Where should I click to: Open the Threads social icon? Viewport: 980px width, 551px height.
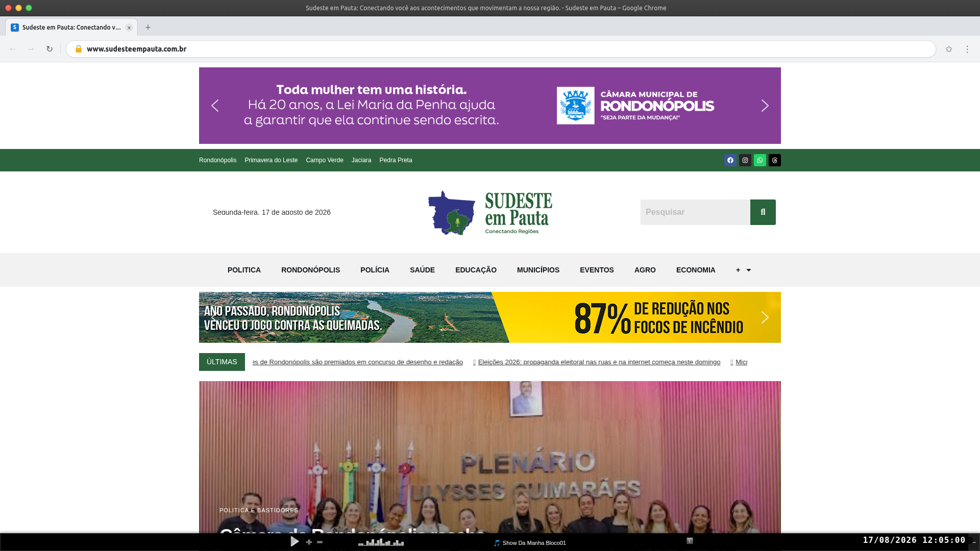[x=775, y=160]
